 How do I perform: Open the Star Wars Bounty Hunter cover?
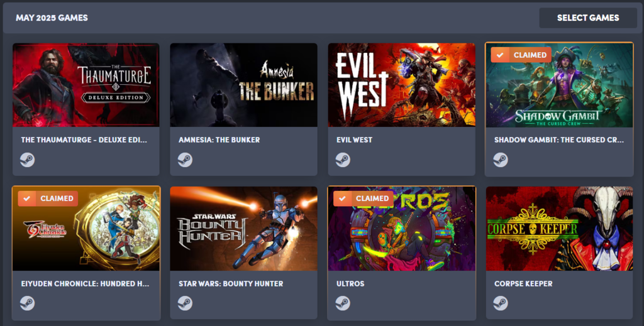point(243,229)
